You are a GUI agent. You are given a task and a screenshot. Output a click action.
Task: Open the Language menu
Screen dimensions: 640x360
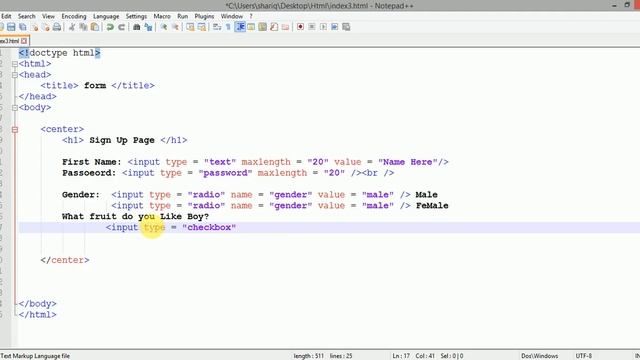click(106, 16)
